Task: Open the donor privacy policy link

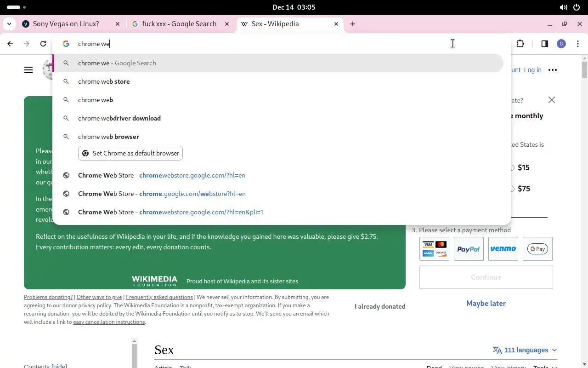Action: click(x=87, y=305)
